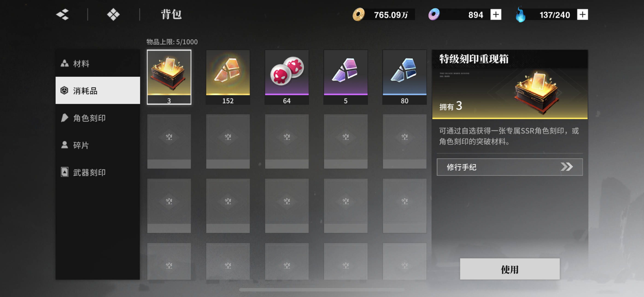This screenshot has width=644, height=297.
Task: Select the orange crystal shard item
Action: tap(228, 77)
